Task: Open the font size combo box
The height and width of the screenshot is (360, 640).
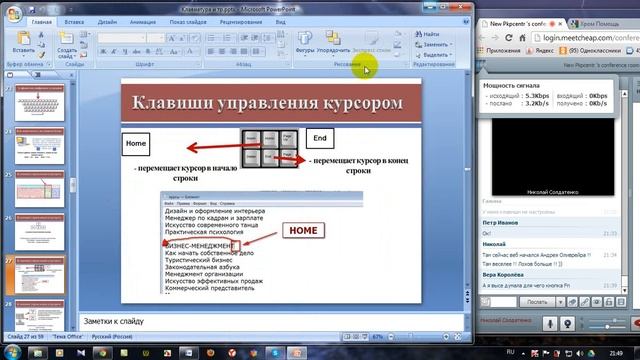Action: click(156, 38)
